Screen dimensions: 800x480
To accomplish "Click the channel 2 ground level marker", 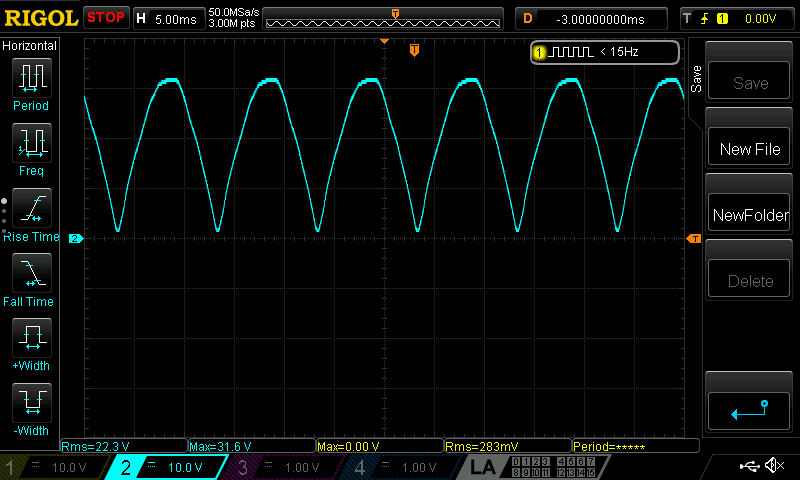I will point(76,238).
